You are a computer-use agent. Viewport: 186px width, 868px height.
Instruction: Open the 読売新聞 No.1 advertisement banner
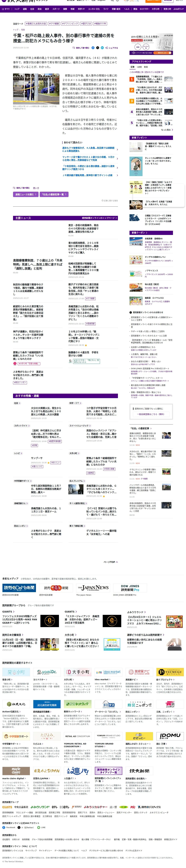[x=151, y=44]
